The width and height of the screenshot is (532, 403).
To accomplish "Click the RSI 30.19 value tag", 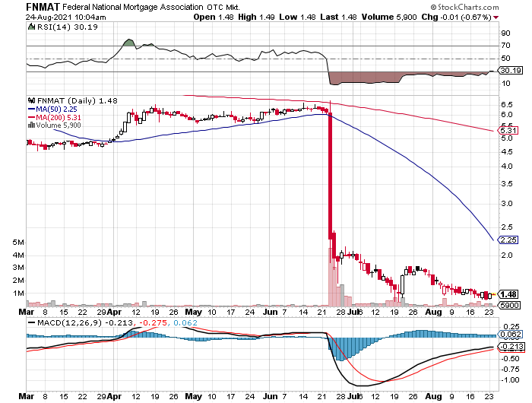I will (x=510, y=71).
